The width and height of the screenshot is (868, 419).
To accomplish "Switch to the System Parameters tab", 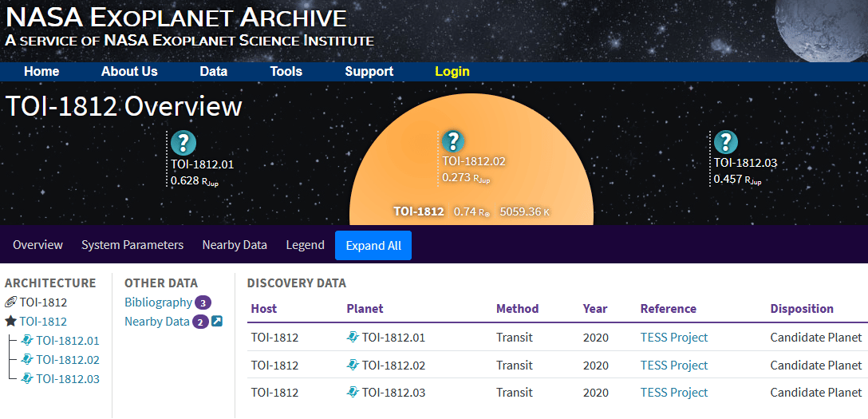I will pos(132,245).
